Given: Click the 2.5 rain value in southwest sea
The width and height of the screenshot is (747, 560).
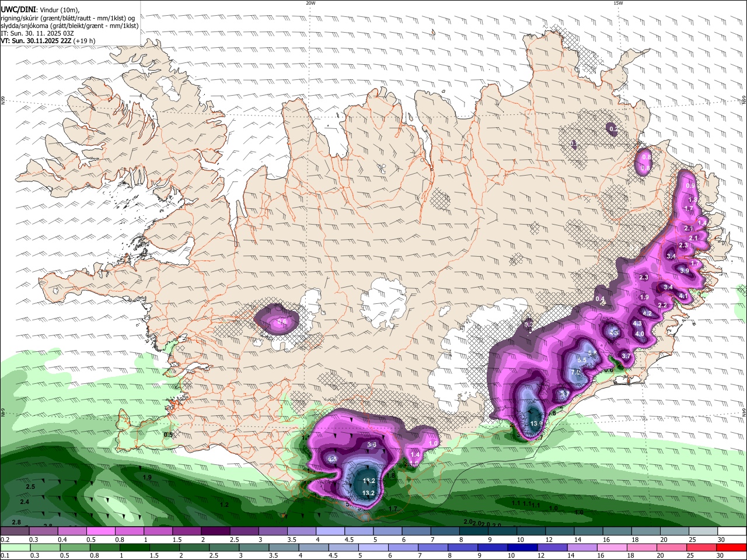Looking at the screenshot, I should coord(31,487).
